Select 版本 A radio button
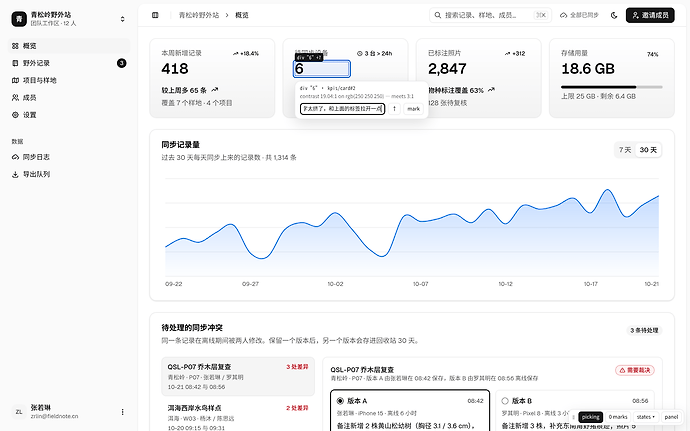The width and height of the screenshot is (690, 431). pos(340,401)
